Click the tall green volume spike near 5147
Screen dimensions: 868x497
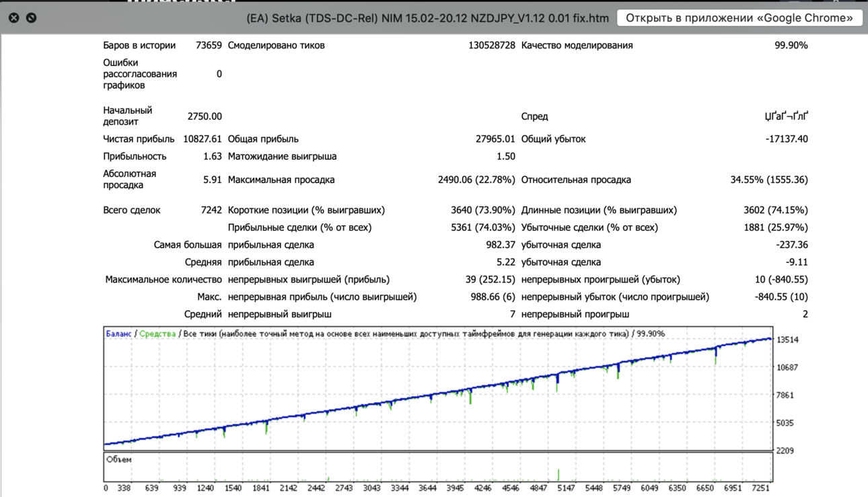pos(558,475)
